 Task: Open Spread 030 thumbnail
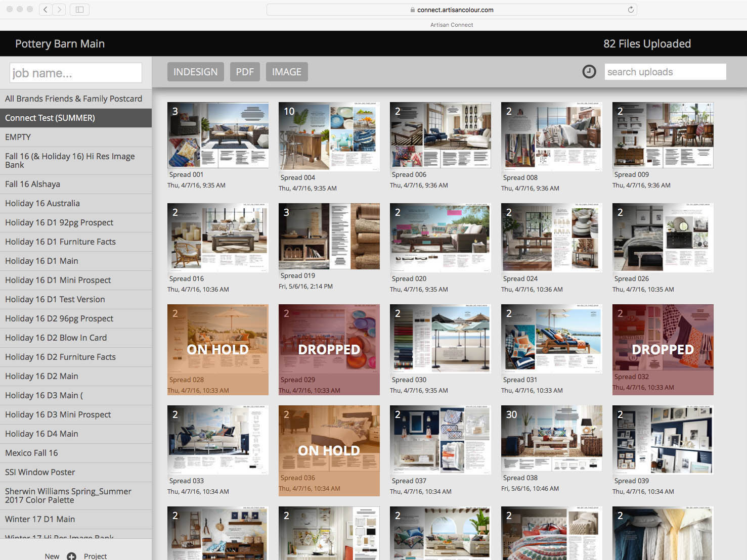pyautogui.click(x=441, y=339)
